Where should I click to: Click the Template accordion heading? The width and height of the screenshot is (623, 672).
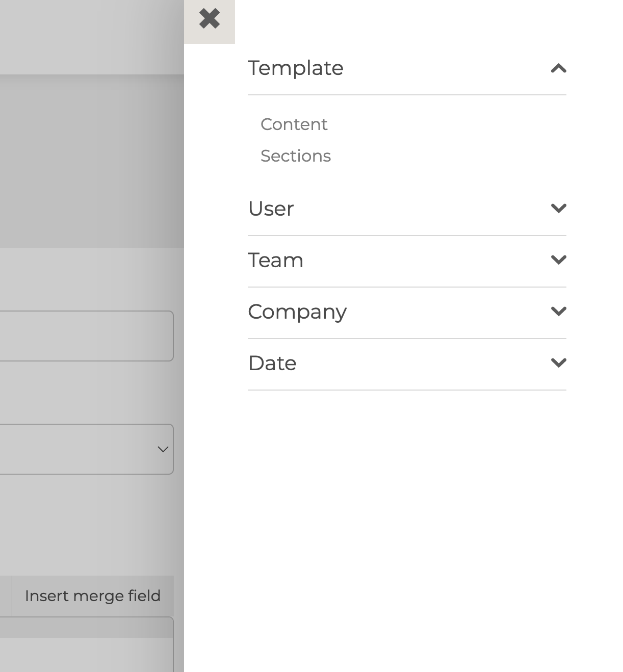click(296, 68)
